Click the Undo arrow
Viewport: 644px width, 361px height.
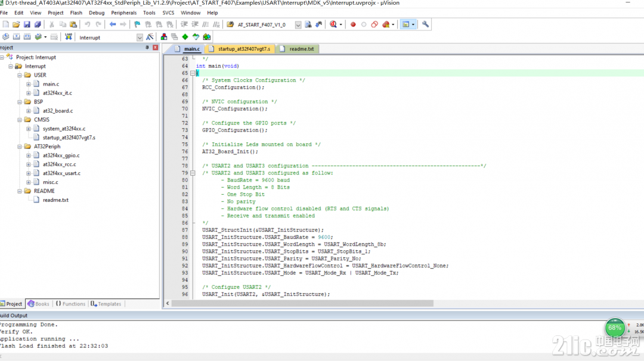tap(88, 24)
